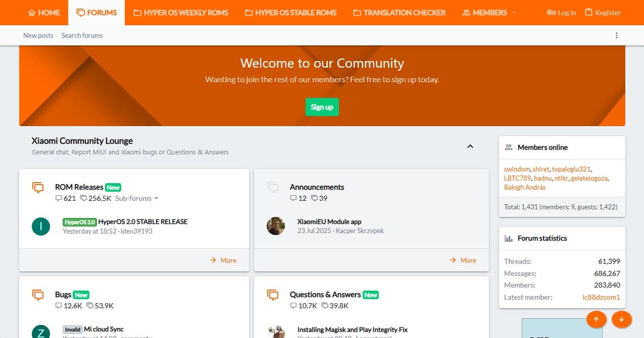Click the Forum statistics heading
The image size is (644, 338).
tap(542, 238)
